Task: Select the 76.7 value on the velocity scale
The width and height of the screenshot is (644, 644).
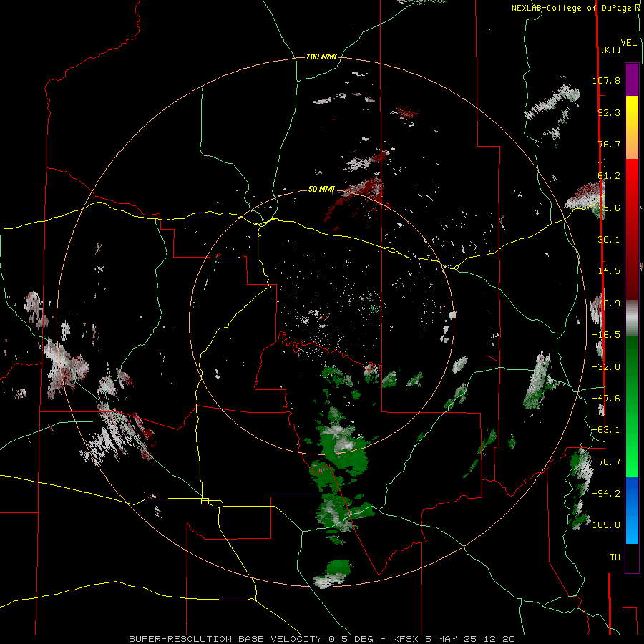Action: 609,144
